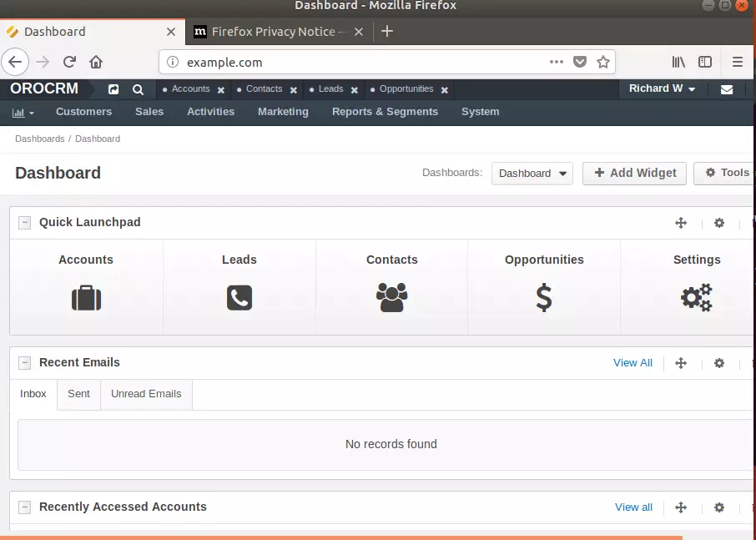Image resolution: width=756 pixels, height=540 pixels.
Task: Open the System menu
Action: coord(480,112)
